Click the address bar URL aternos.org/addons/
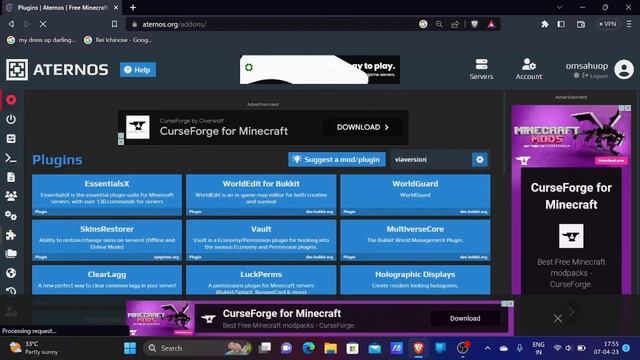Screen dimensions: 640x360 point(174,24)
